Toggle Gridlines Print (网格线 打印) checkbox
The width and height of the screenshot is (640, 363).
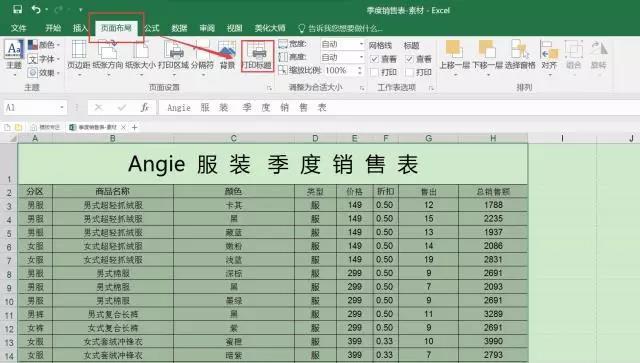[374, 72]
